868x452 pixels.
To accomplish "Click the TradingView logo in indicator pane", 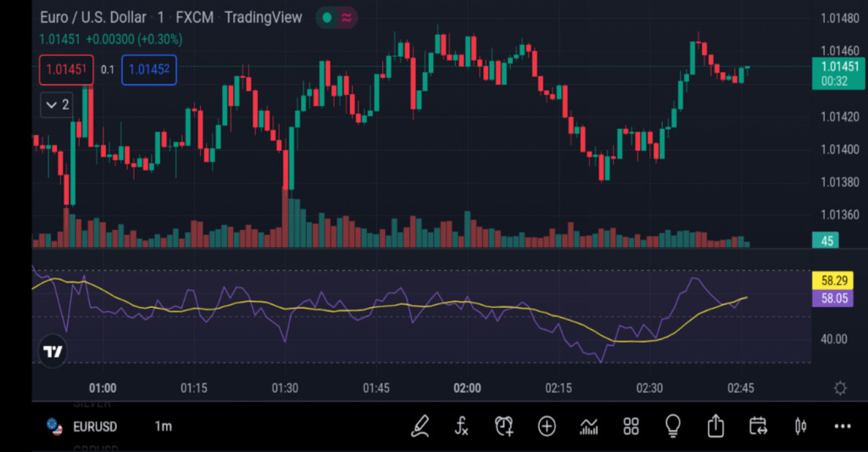I will coord(53,351).
